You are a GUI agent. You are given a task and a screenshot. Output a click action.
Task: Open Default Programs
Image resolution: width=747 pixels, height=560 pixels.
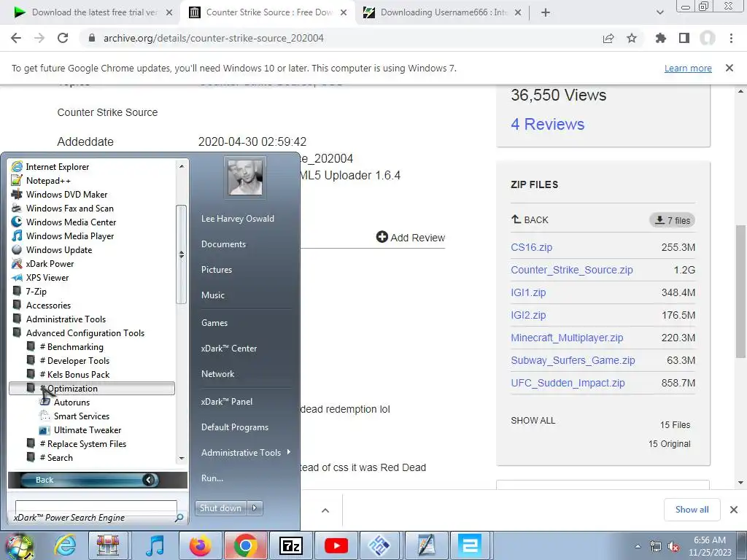(234, 427)
